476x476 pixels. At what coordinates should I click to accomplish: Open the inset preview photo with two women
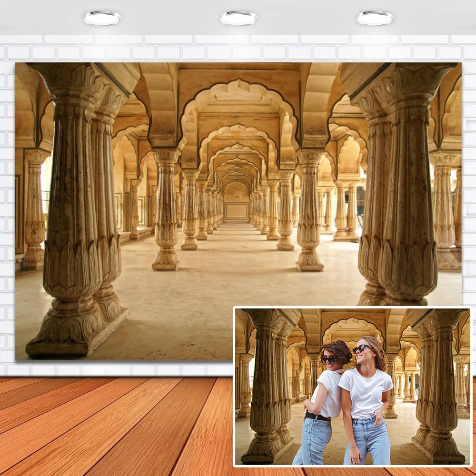[x=352, y=387]
